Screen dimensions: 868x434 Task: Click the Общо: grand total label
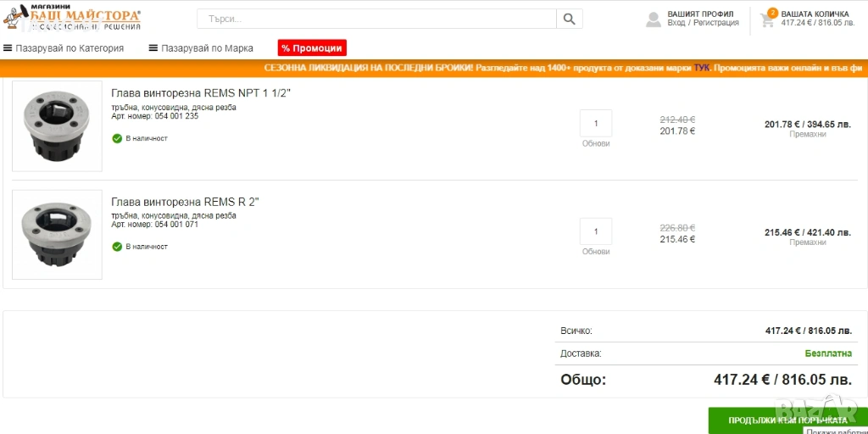point(583,380)
